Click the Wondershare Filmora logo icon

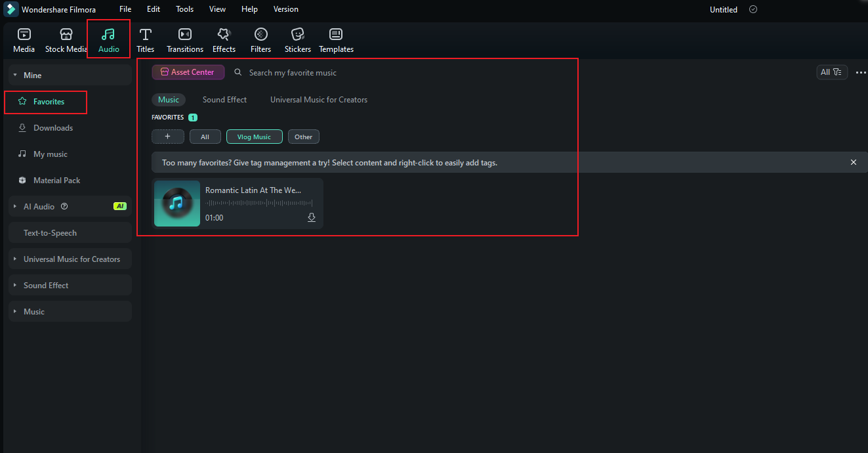[x=11, y=9]
